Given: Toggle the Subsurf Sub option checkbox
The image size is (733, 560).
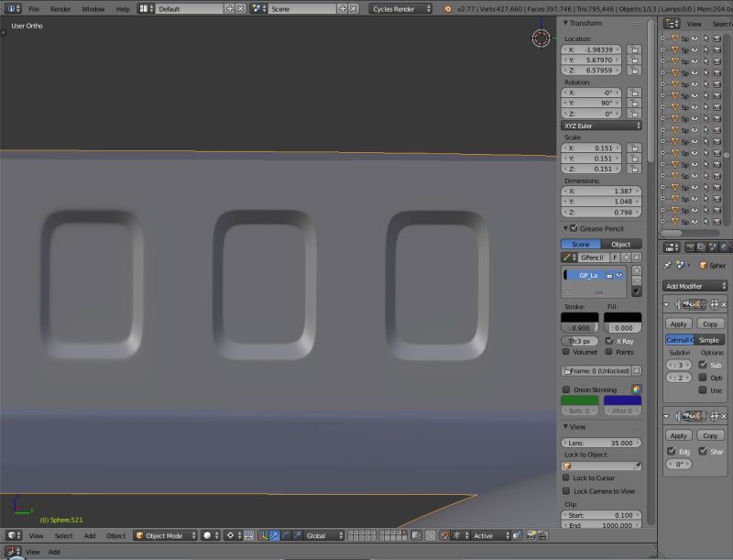Looking at the screenshot, I should [704, 364].
